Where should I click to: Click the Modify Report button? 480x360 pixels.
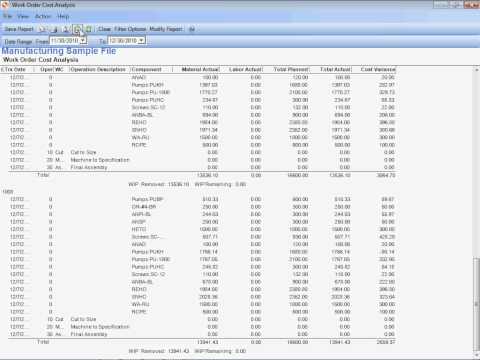click(166, 29)
